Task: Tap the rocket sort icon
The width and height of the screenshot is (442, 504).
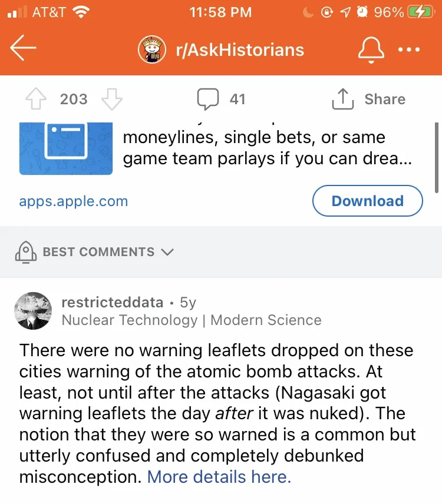Action: pos(26,253)
